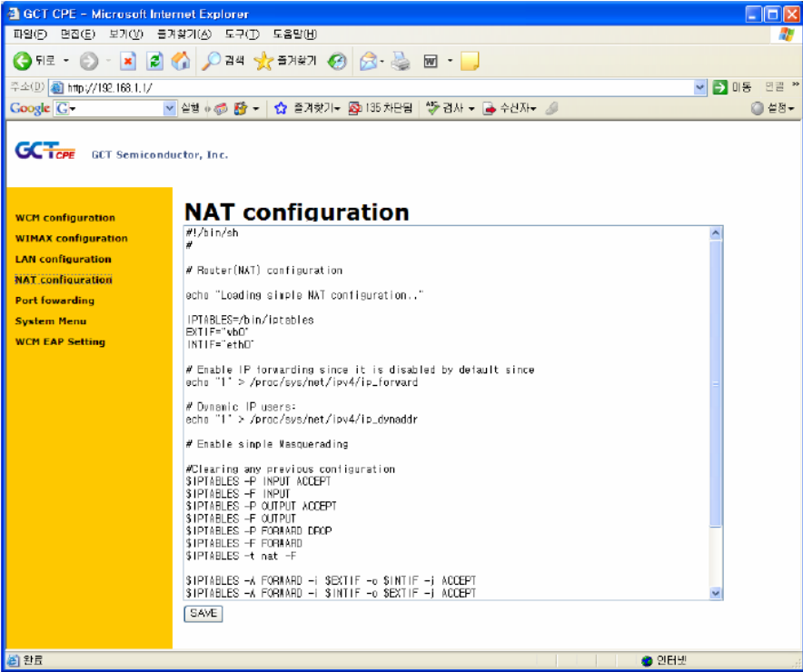Open Google toolbar settings gear icon
Viewport: 803px width, 672px height.
(x=757, y=108)
